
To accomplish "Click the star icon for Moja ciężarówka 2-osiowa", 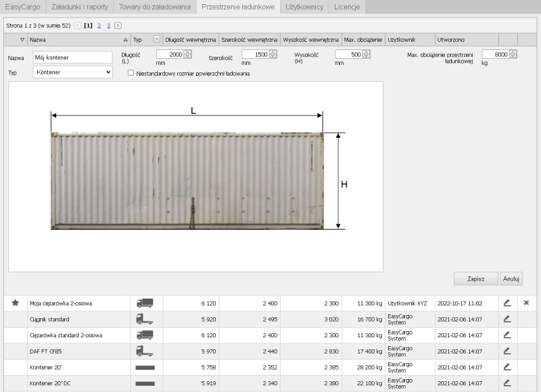I will 15,303.
